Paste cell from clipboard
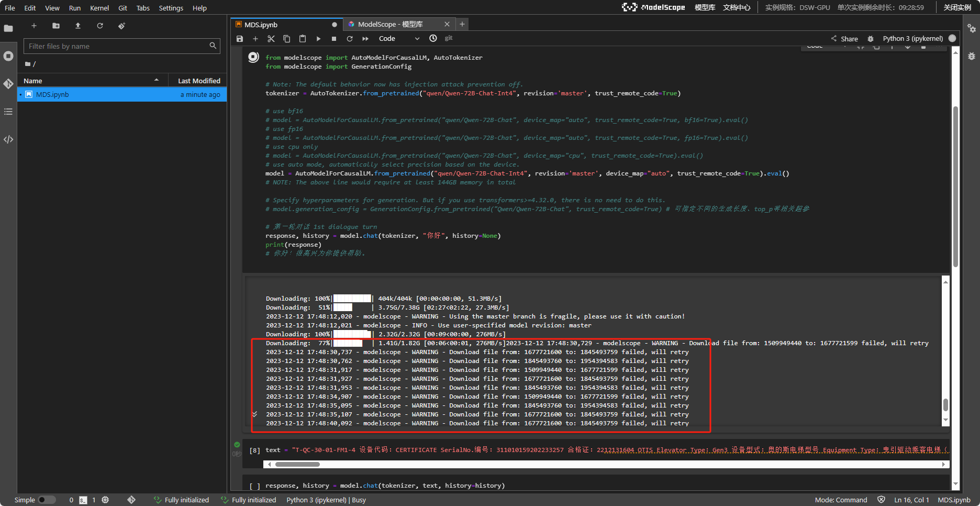The height and width of the screenshot is (506, 980). 303,39
